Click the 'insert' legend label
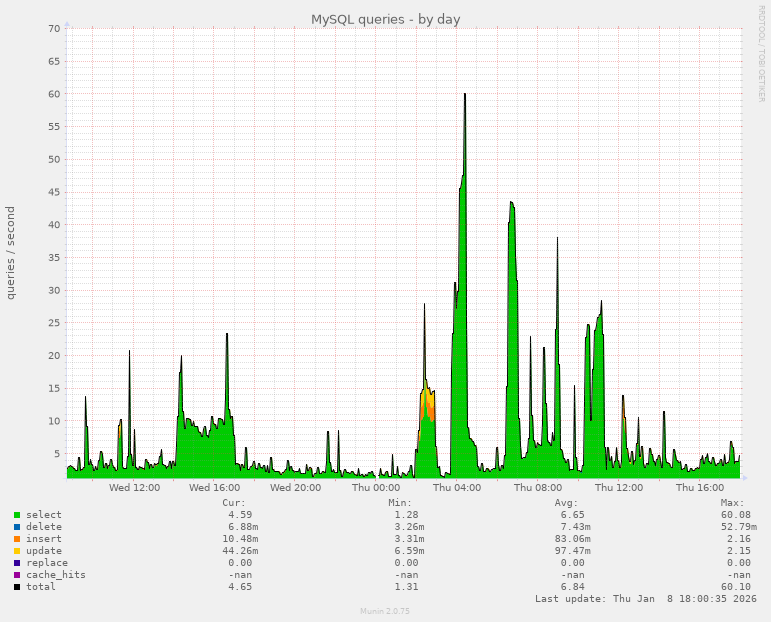 point(44,539)
